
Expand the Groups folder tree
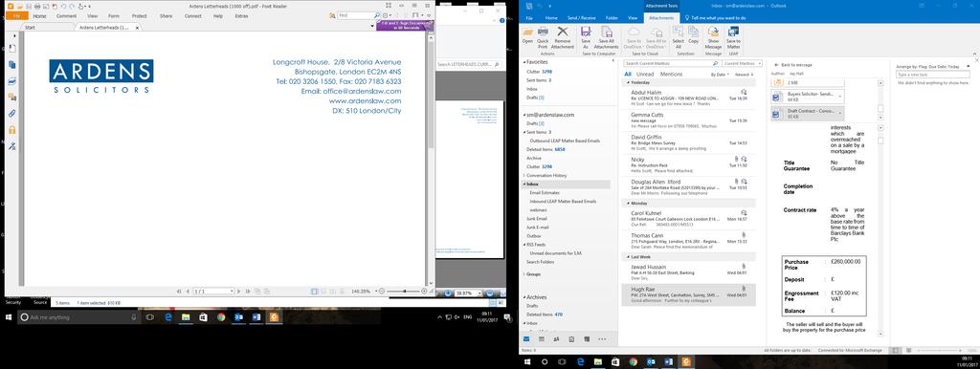523,274
